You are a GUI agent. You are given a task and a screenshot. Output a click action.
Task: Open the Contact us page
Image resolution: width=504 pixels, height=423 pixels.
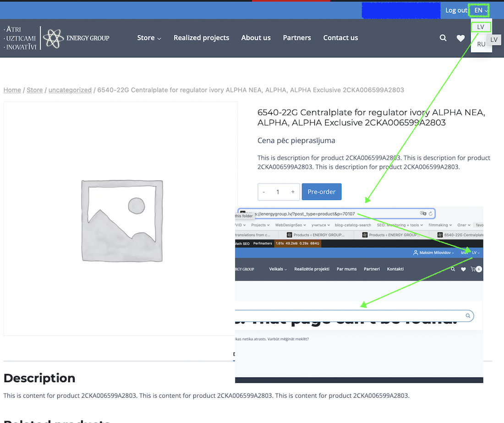click(x=340, y=38)
